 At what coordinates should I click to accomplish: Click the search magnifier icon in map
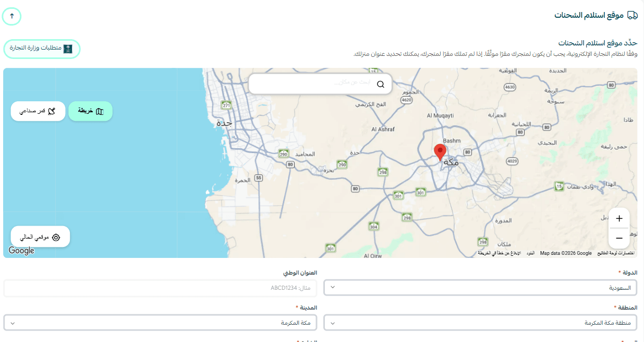pos(381,84)
